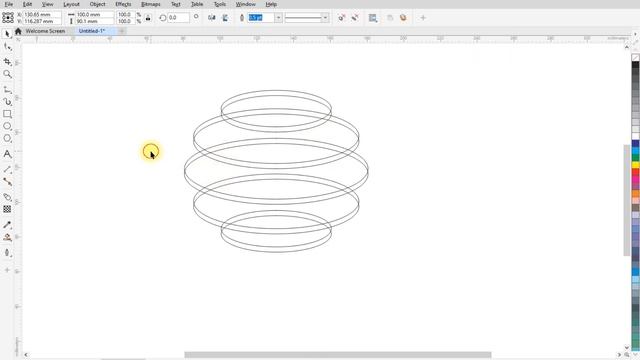Click the property bar plus customize button
Viewport: 640px width, 360px height.
pyautogui.click(x=423, y=18)
